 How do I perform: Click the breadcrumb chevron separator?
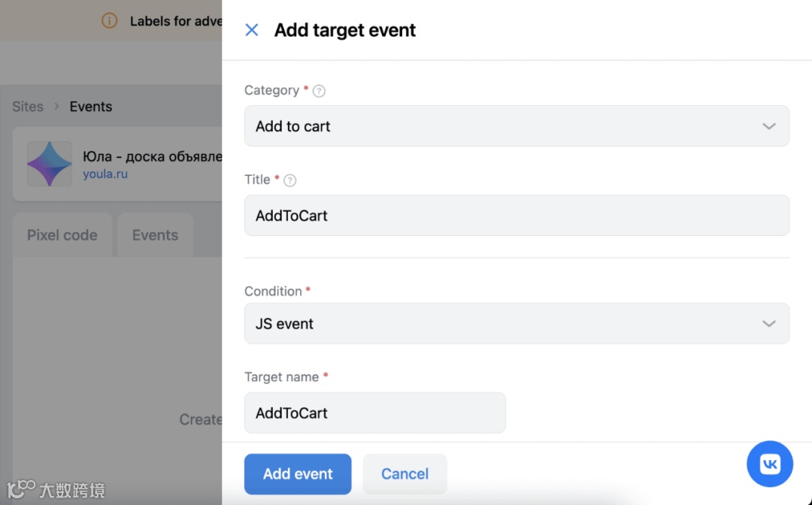tap(57, 107)
